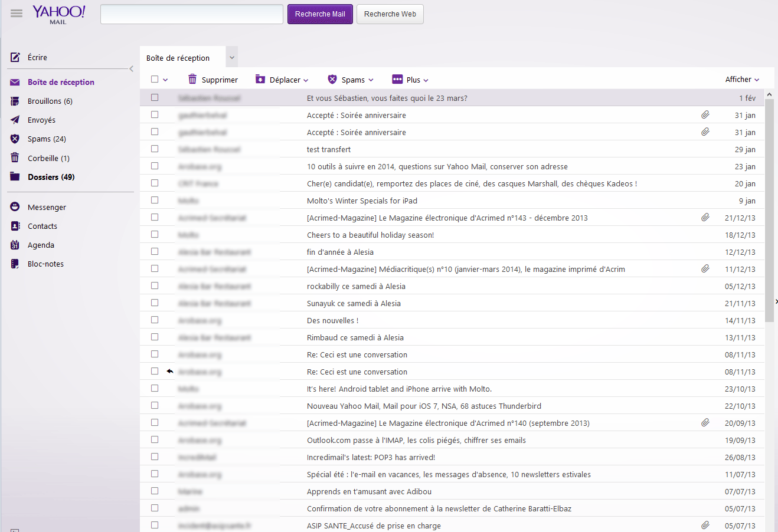Check the box for 'test transfert' email
This screenshot has height=532, width=778.
click(x=155, y=149)
